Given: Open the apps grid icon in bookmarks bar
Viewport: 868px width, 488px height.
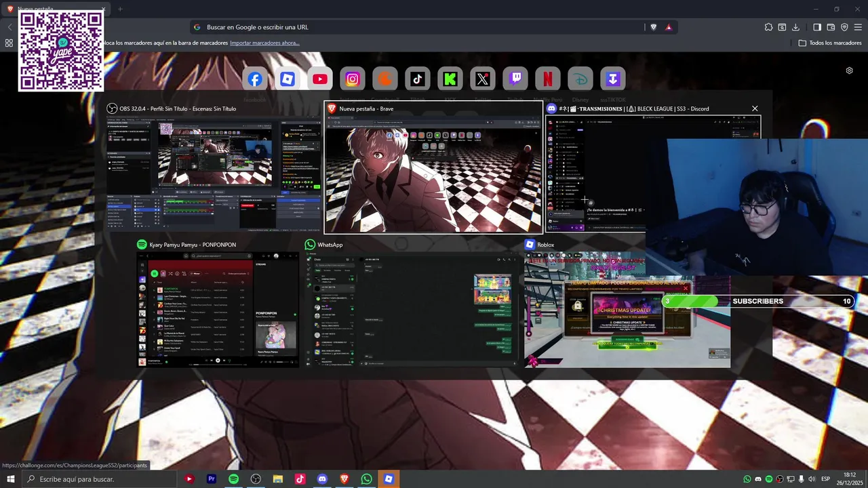Looking at the screenshot, I should click(x=9, y=43).
